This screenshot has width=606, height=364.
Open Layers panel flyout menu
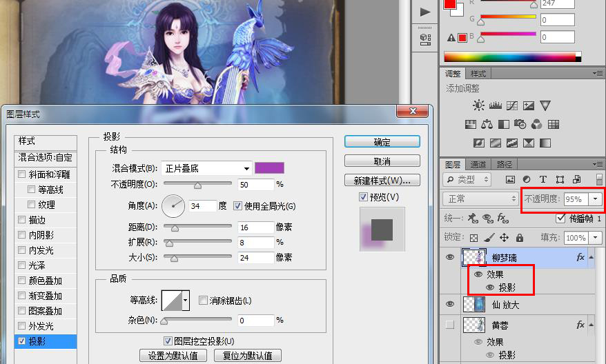[x=598, y=165]
